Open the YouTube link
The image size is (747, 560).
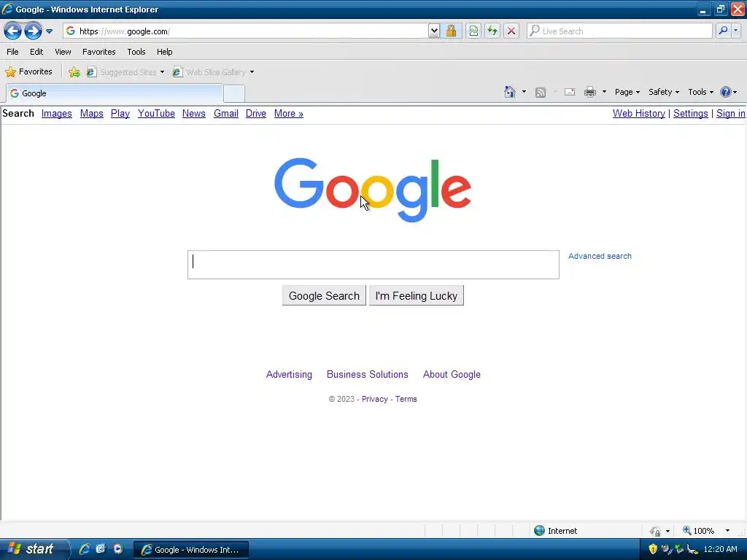156,113
